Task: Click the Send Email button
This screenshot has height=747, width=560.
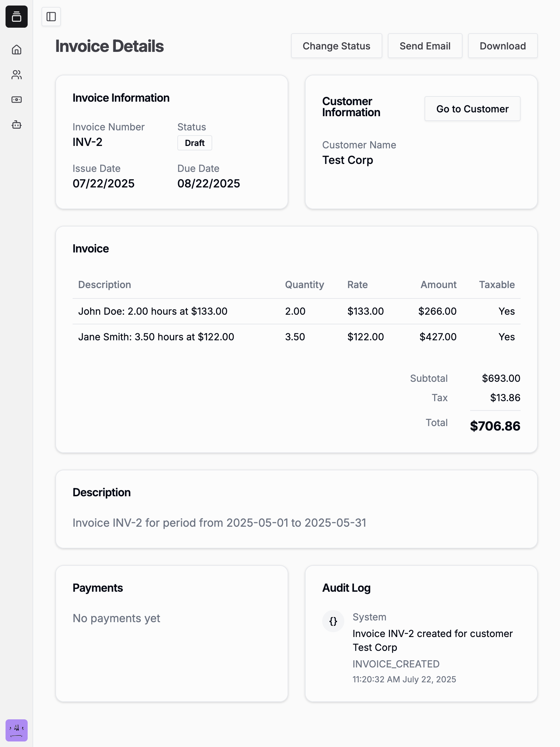Action: pyautogui.click(x=425, y=46)
